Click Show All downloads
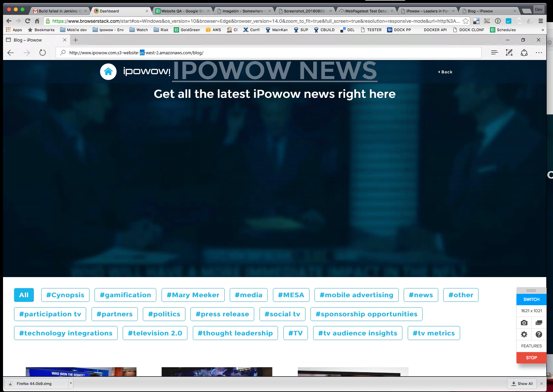 click(x=522, y=384)
